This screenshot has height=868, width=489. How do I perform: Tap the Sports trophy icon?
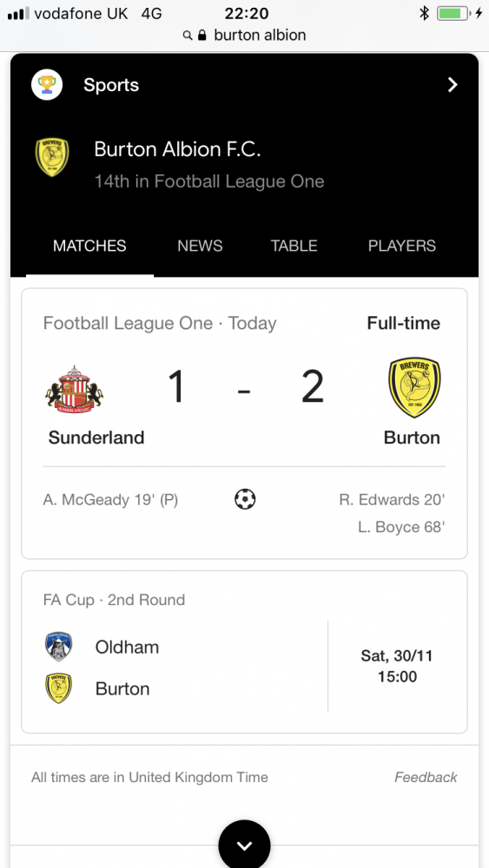[47, 85]
